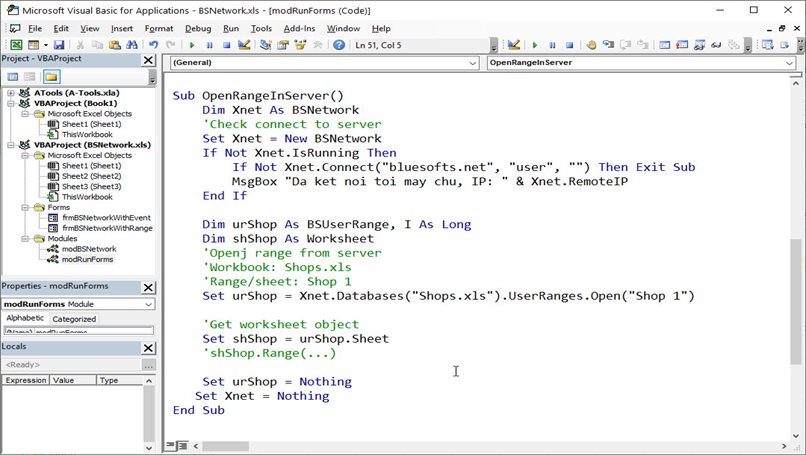Click the Locals call stack ellipsis button
The height and width of the screenshot is (455, 806).
[x=148, y=365]
